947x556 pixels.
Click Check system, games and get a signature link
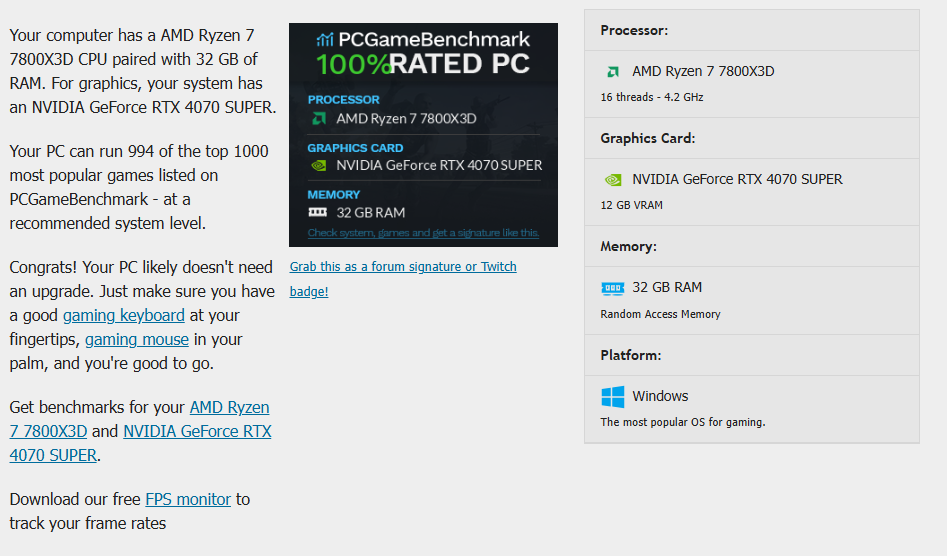[423, 232]
